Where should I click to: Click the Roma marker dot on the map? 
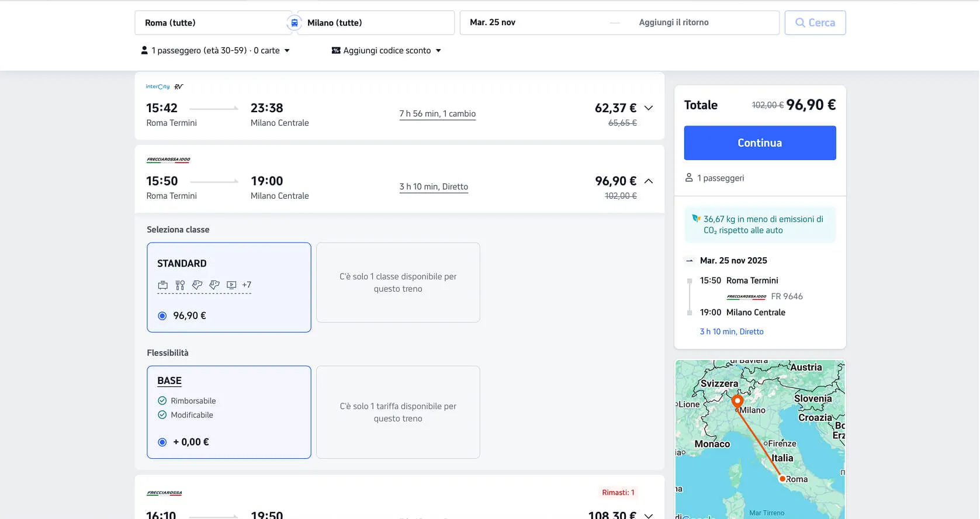tap(782, 479)
